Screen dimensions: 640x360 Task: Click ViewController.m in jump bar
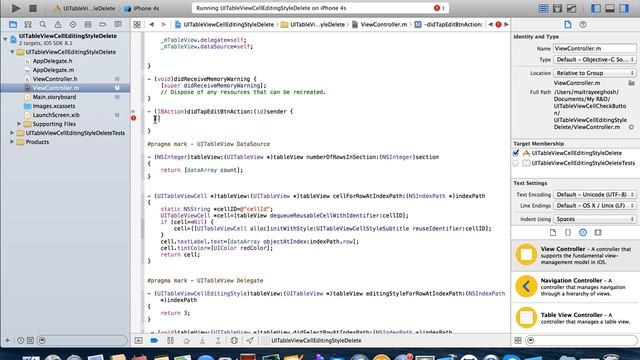380,24
